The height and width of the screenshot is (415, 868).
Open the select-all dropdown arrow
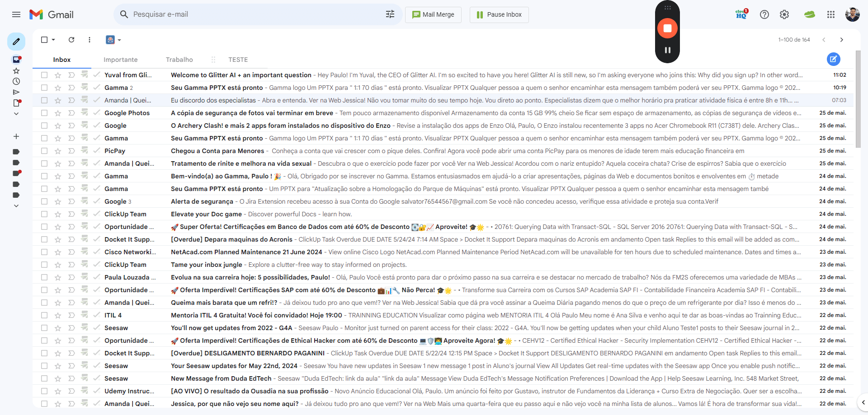[x=53, y=40]
